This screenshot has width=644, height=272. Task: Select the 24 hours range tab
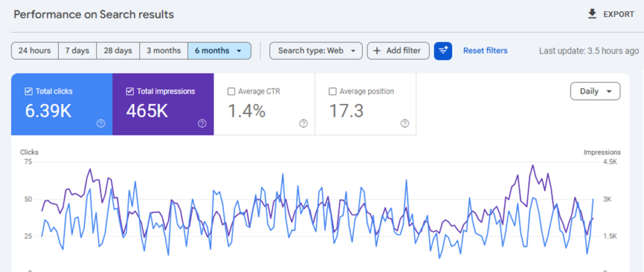click(35, 51)
